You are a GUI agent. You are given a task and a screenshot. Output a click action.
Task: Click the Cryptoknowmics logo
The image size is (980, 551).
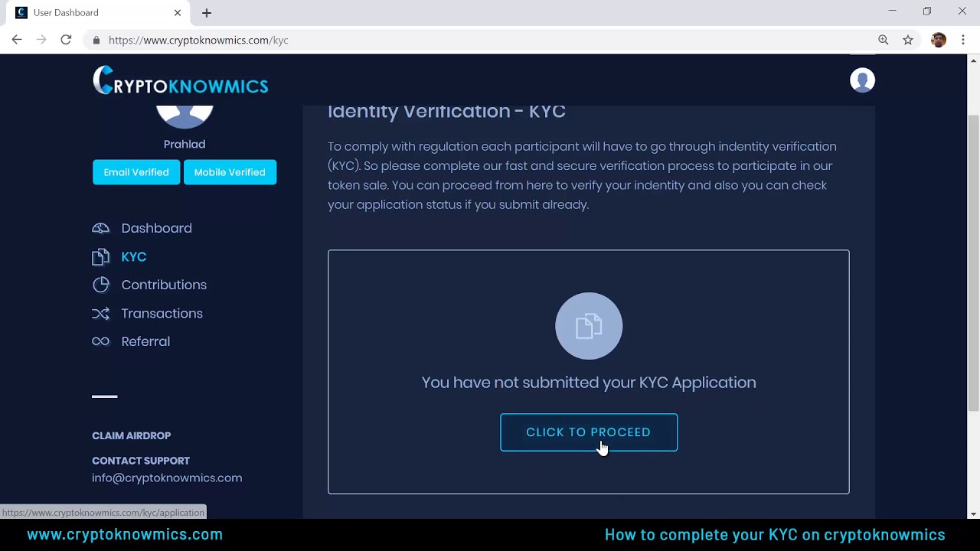tap(180, 80)
